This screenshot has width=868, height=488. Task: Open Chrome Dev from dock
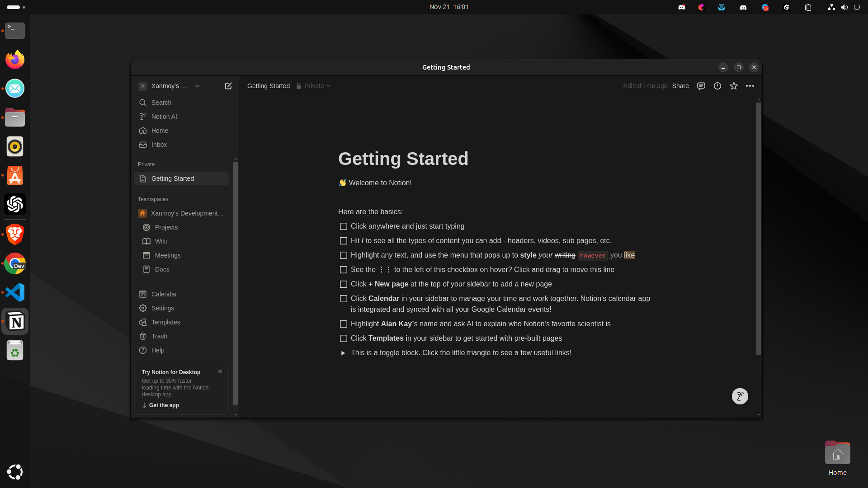tap(15, 263)
